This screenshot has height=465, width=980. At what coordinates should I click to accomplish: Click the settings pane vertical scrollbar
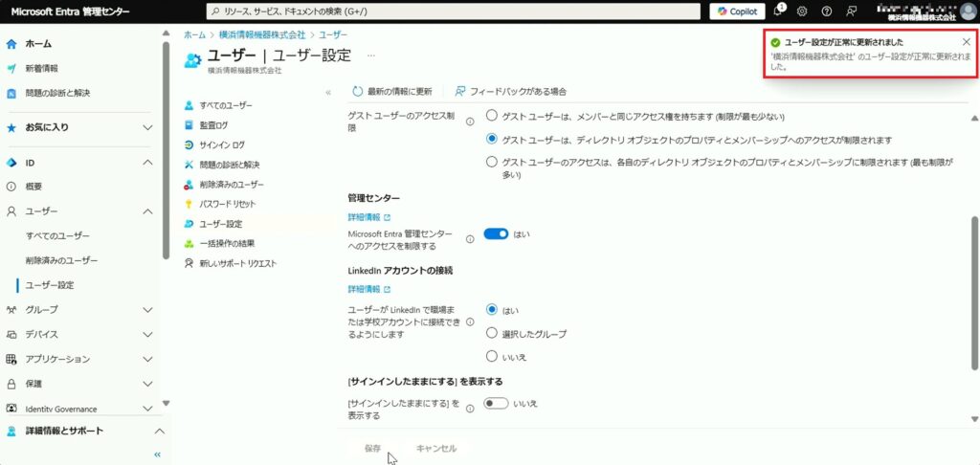pyautogui.click(x=973, y=294)
